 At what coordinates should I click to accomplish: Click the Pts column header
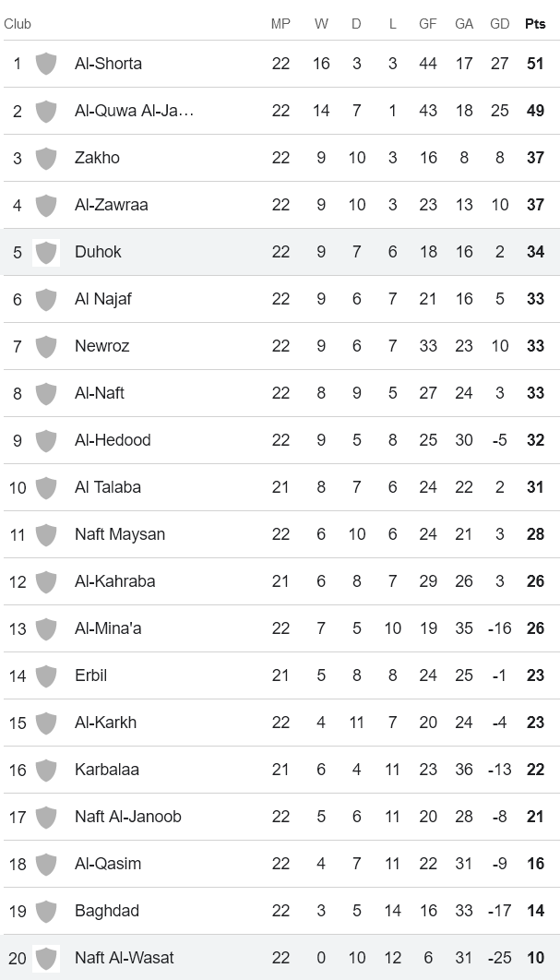pos(535,24)
